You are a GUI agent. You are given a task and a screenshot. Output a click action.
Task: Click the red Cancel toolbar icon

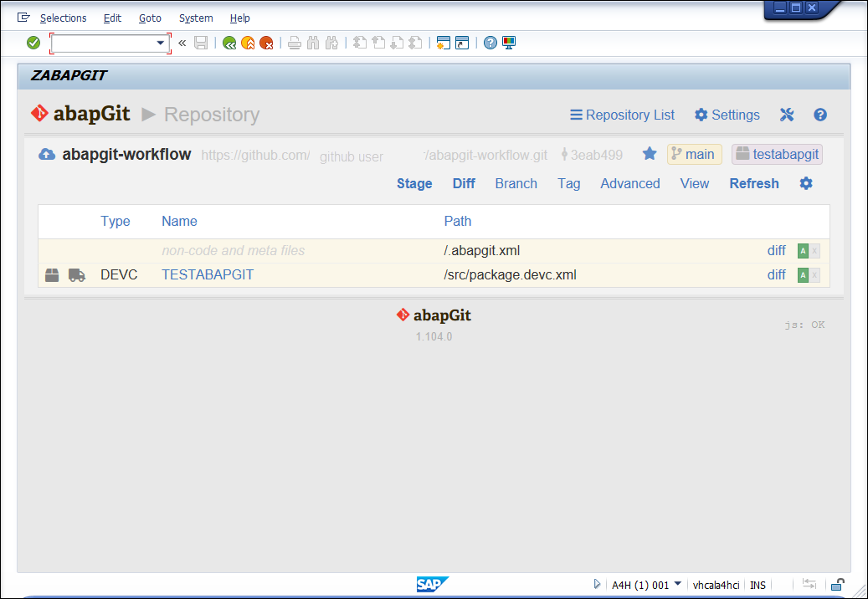tap(266, 43)
